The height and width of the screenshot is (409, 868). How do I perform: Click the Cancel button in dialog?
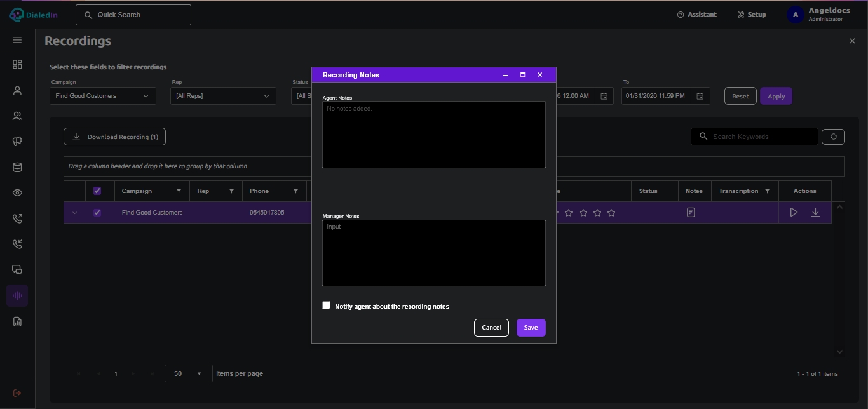coord(491,328)
